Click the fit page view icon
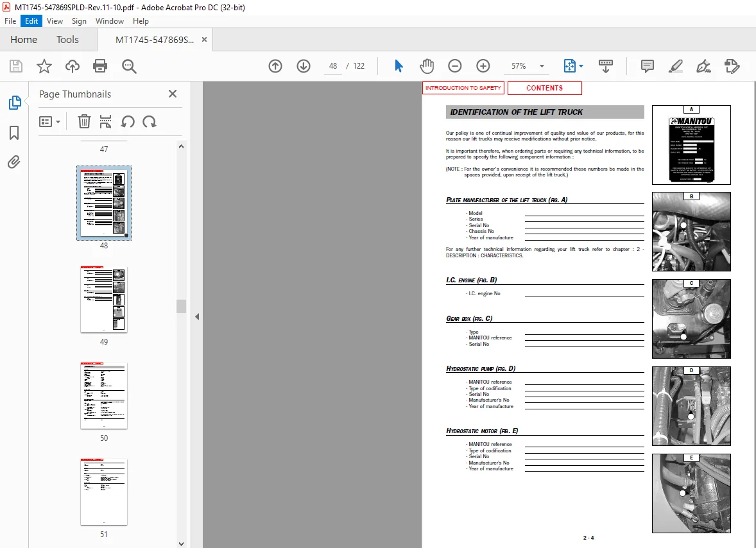The height and width of the screenshot is (548, 756). (x=569, y=66)
